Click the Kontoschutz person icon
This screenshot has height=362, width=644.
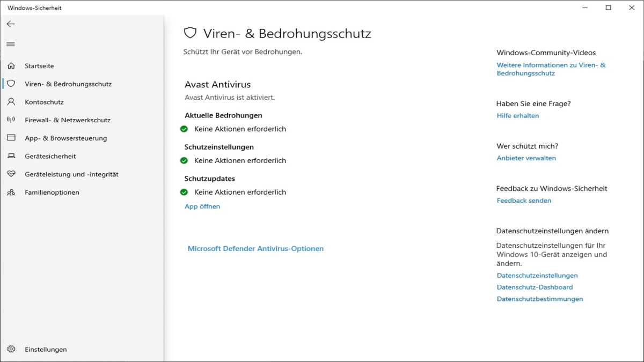coord(11,102)
